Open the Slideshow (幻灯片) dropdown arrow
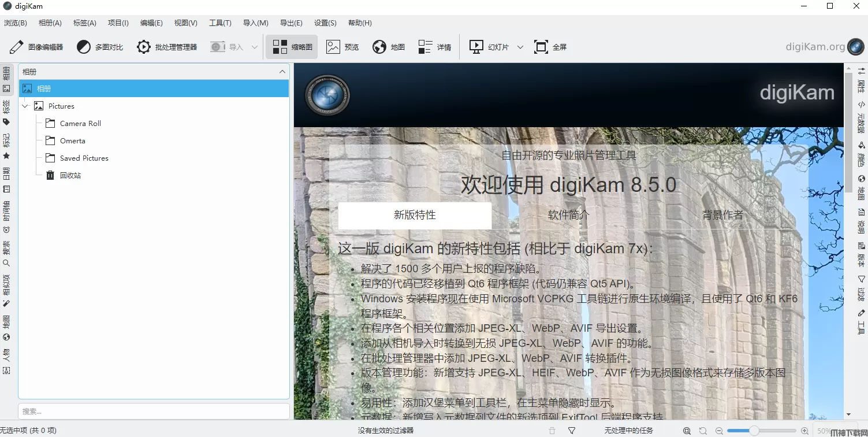 click(520, 47)
